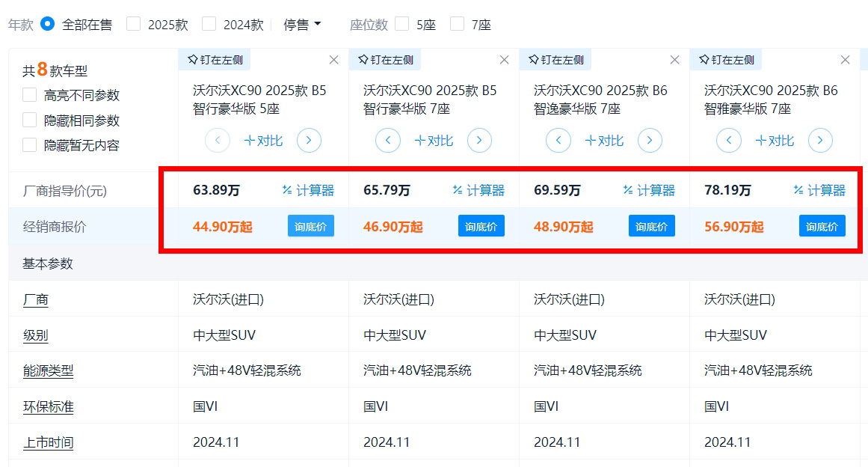
Task: Go to next model for B6 智雅豪华版
Action: point(820,140)
